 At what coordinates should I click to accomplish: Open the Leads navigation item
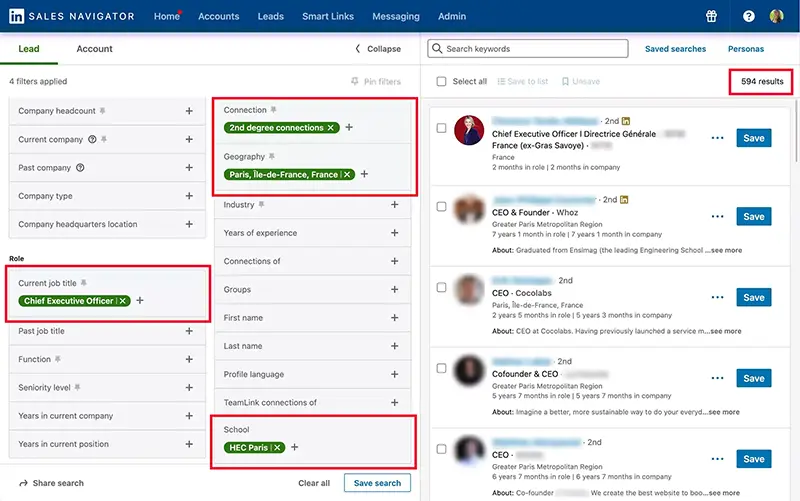coord(270,16)
